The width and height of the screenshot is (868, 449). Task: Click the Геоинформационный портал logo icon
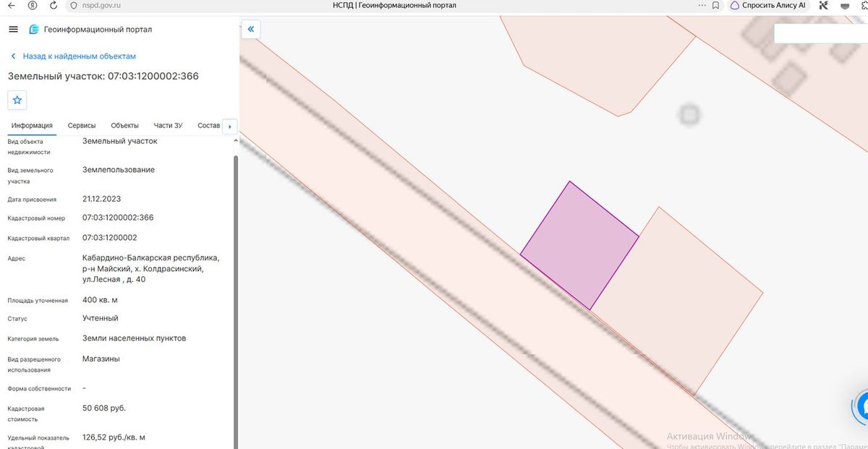34,30
